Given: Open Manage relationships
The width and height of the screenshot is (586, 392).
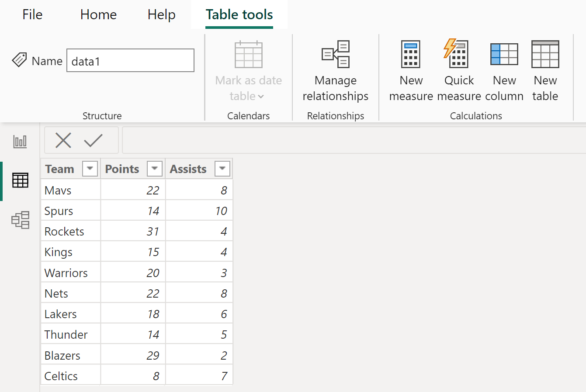Looking at the screenshot, I should click(x=336, y=70).
